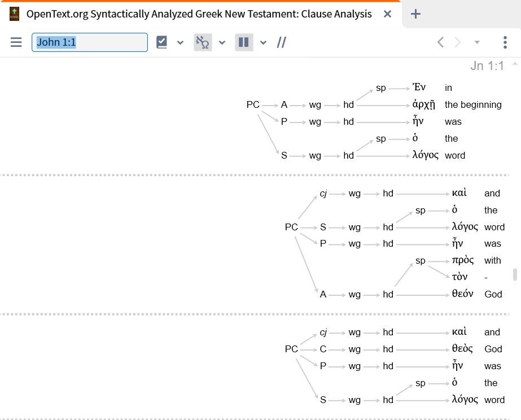This screenshot has width=521, height=420.
Task: Click καὶ in the third clause
Action: (459, 331)
